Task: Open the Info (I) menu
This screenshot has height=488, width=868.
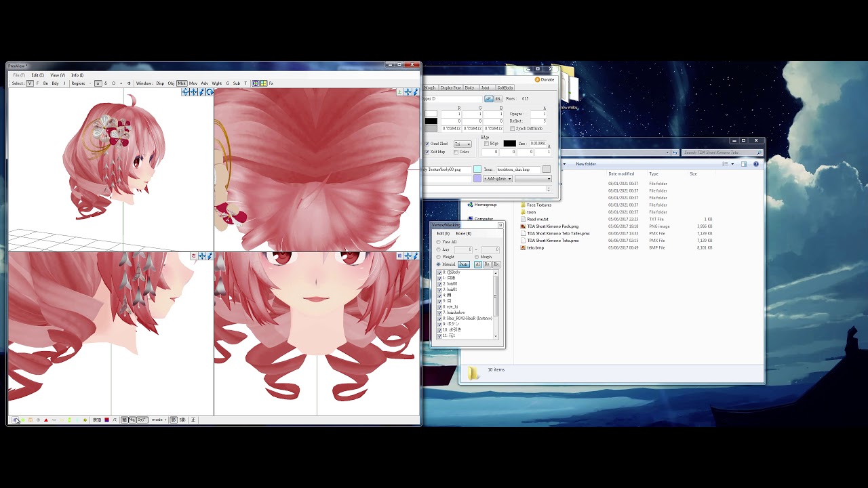Action: tap(77, 75)
